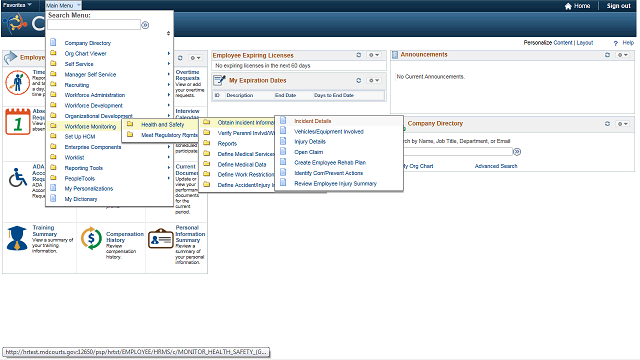Click the Layout personalize link

click(585, 43)
